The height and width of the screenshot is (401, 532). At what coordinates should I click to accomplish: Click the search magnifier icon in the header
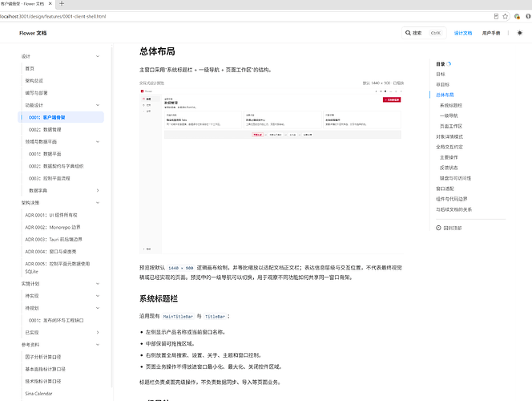(x=408, y=33)
